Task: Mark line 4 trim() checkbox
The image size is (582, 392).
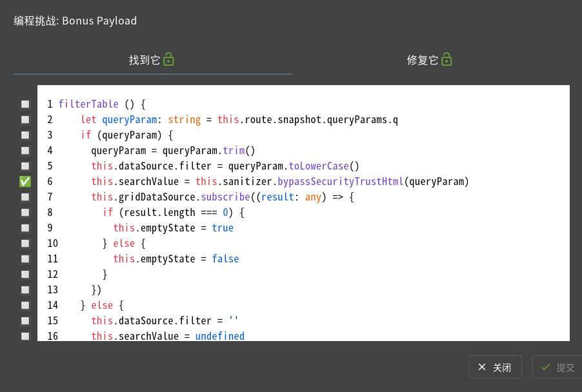Action: tap(25, 151)
